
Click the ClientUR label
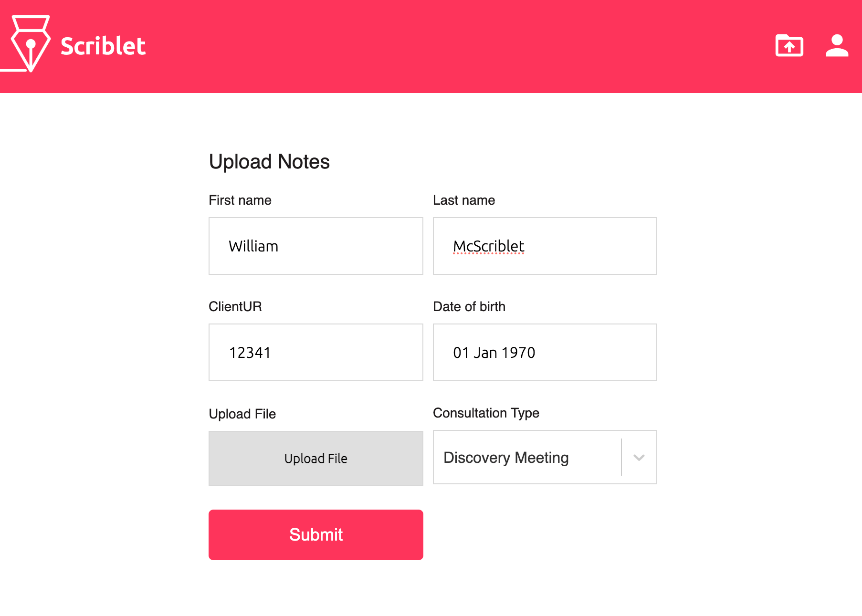pos(235,306)
